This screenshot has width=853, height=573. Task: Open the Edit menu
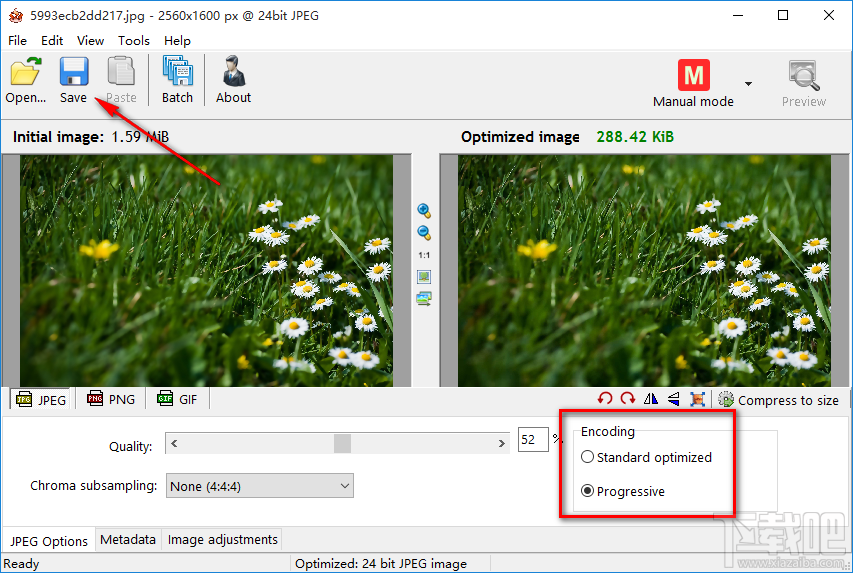[x=52, y=41]
